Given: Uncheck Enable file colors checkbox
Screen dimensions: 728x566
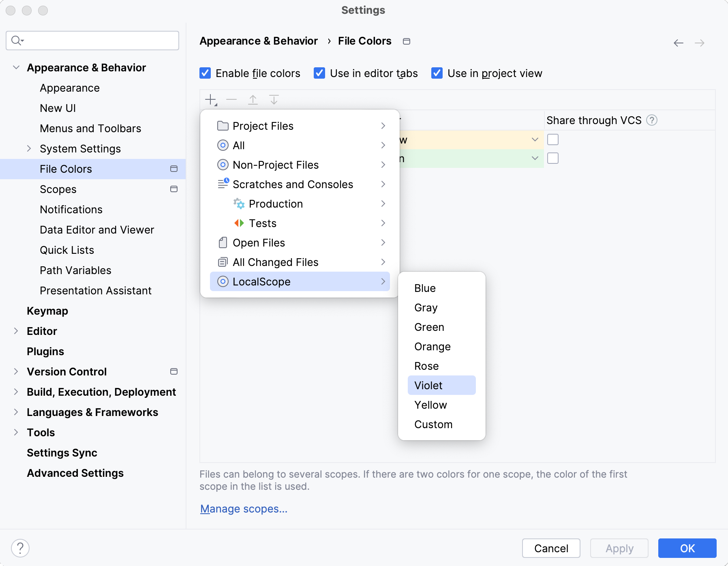Looking at the screenshot, I should (205, 73).
